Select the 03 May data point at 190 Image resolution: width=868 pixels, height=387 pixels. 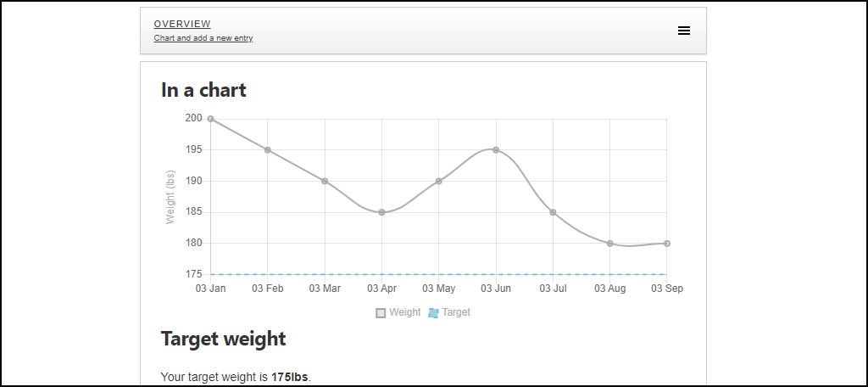point(438,181)
